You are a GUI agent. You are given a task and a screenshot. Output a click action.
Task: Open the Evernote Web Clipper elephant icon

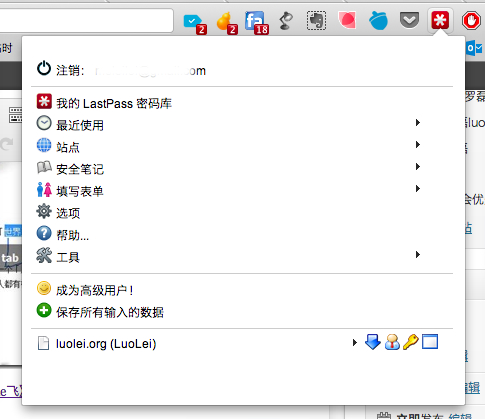[x=316, y=20]
